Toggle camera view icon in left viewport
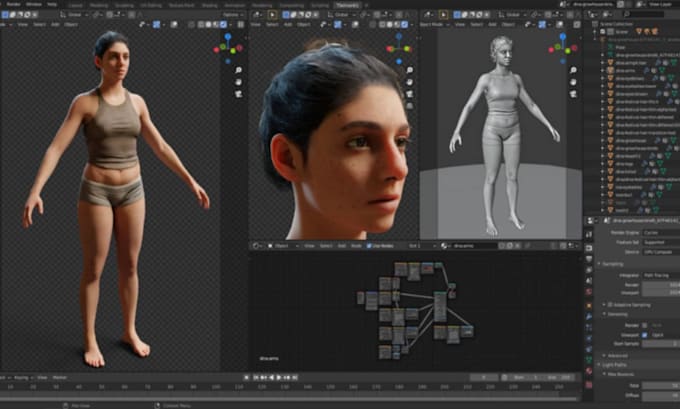Image resolution: width=680 pixels, height=409 pixels. pos(239,94)
